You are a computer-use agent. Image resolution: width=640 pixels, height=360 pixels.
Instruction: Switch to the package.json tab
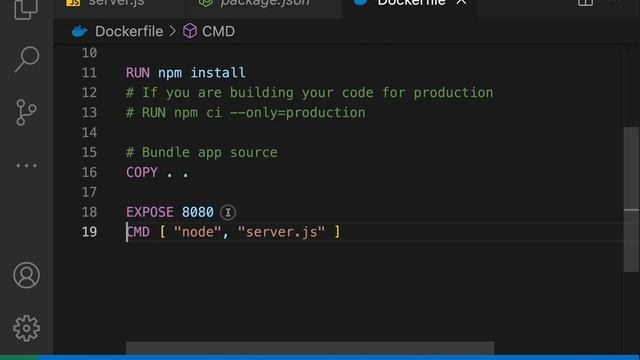click(264, 3)
